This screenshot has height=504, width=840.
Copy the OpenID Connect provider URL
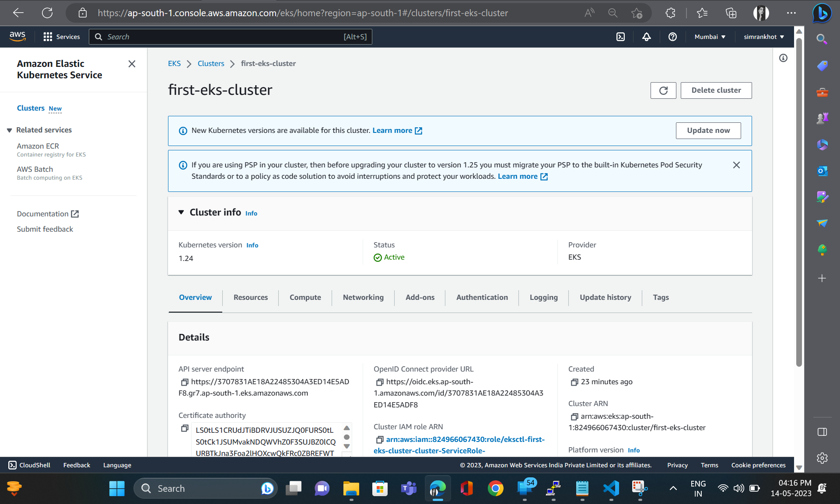click(x=379, y=382)
